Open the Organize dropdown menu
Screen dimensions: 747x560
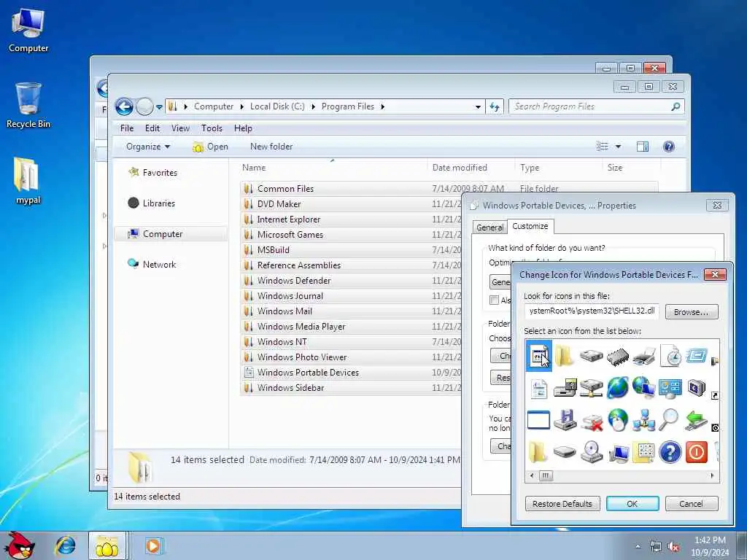click(147, 147)
